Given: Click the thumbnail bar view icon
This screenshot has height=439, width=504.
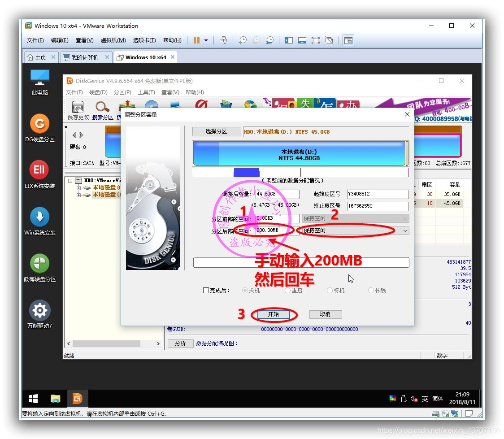Looking at the screenshot, I should (302, 40).
